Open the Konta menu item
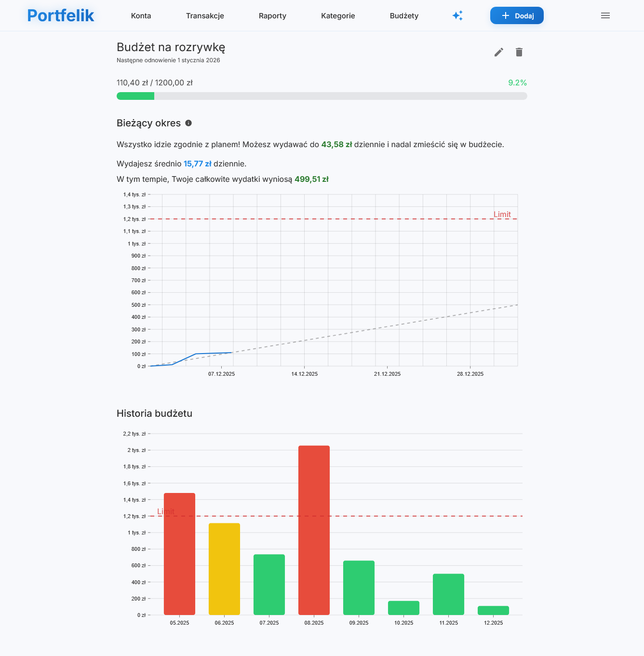The image size is (644, 656). point(141,16)
